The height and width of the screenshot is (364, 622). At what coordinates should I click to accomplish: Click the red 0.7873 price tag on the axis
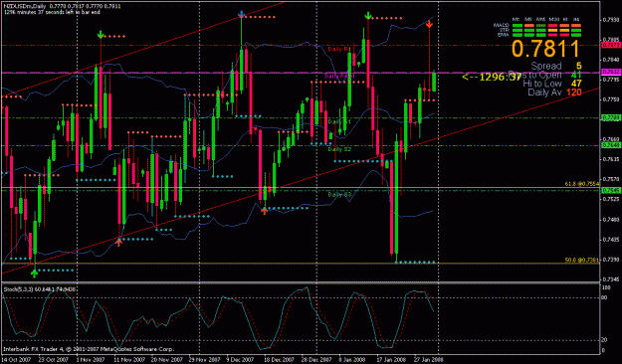[610, 45]
